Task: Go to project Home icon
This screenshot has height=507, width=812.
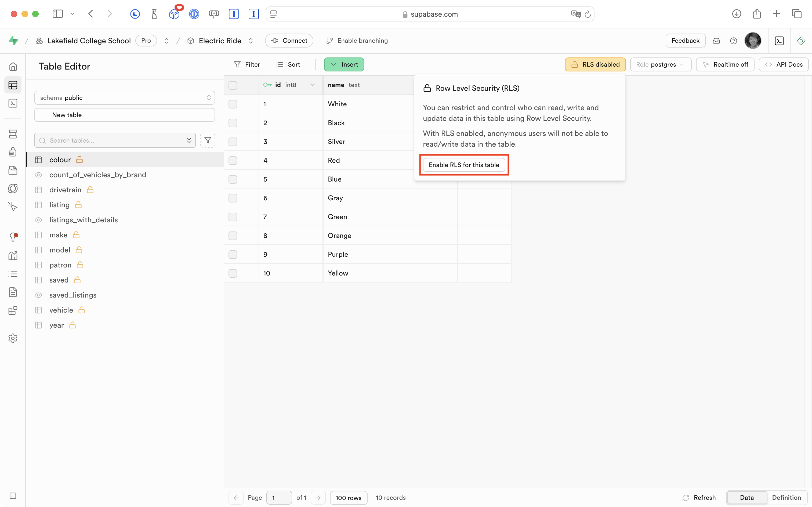Action: [x=13, y=66]
